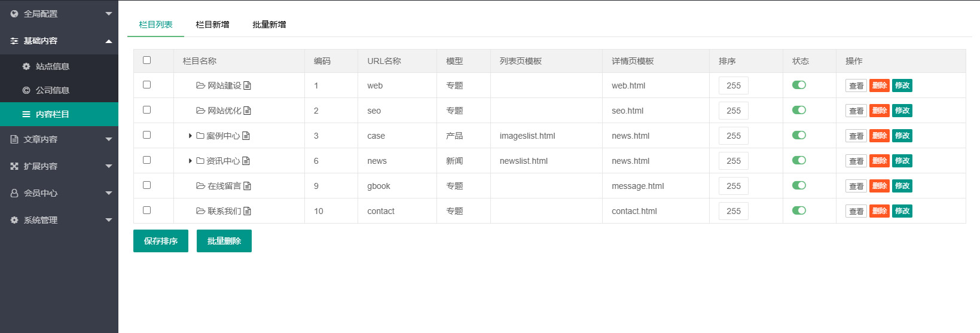980x333 pixels.
Task: Check the checkbox for the web row
Action: (x=146, y=85)
